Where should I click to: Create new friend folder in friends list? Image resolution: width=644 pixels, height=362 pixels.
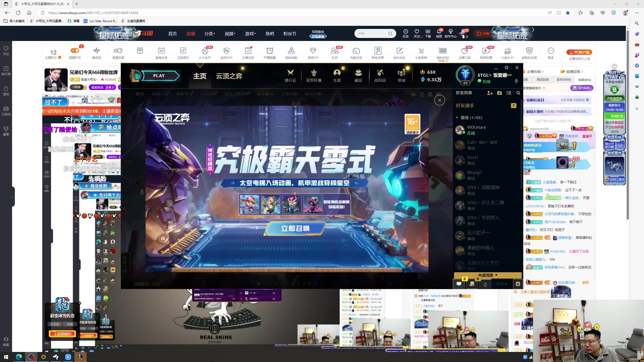[499, 93]
